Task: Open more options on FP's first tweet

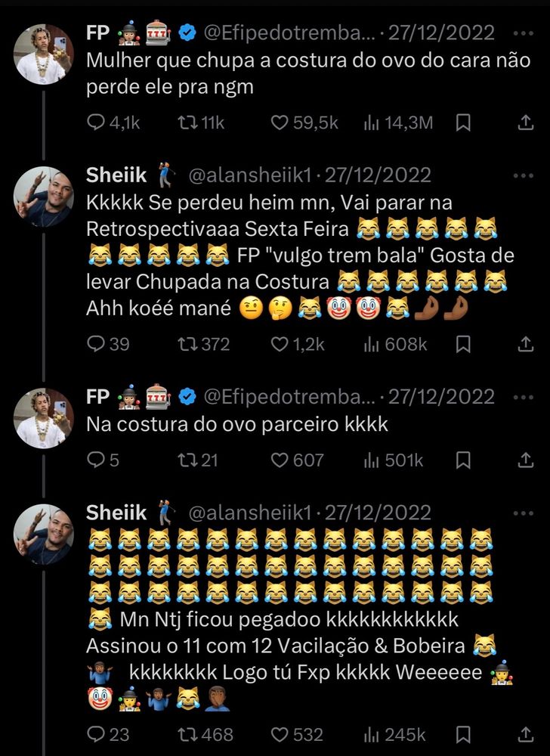Action: [x=524, y=33]
